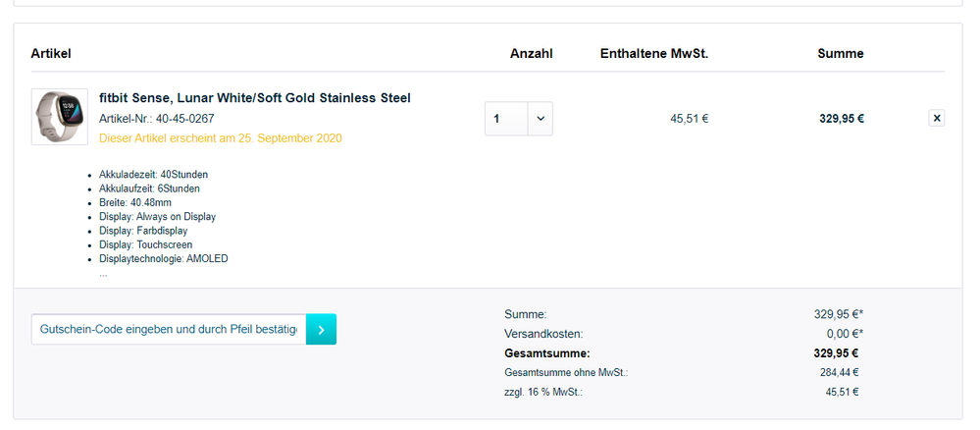
Task: Click Versandkosten value 0,00 €*
Action: tap(845, 334)
